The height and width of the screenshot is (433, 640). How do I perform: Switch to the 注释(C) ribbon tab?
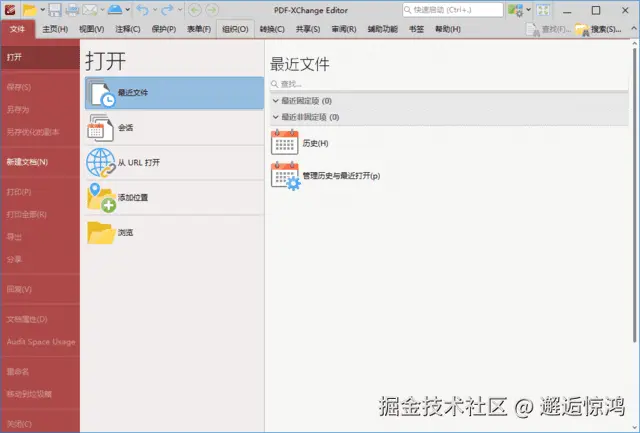[x=128, y=29]
